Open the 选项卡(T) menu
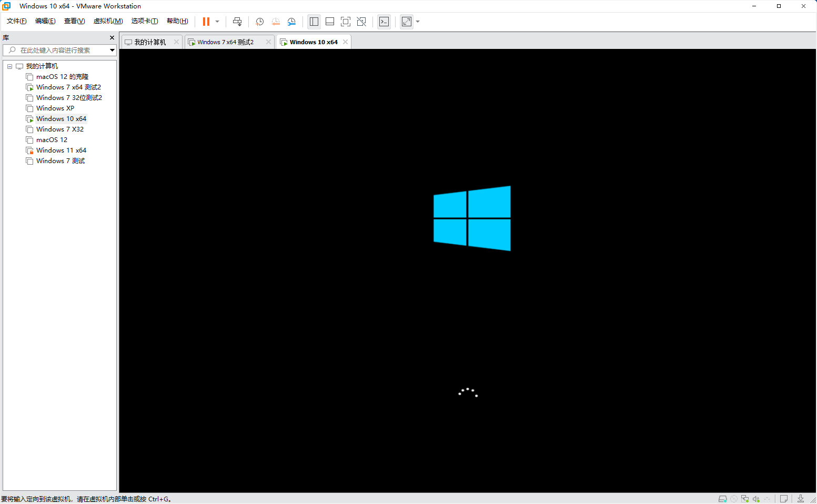The image size is (817, 504). click(145, 21)
